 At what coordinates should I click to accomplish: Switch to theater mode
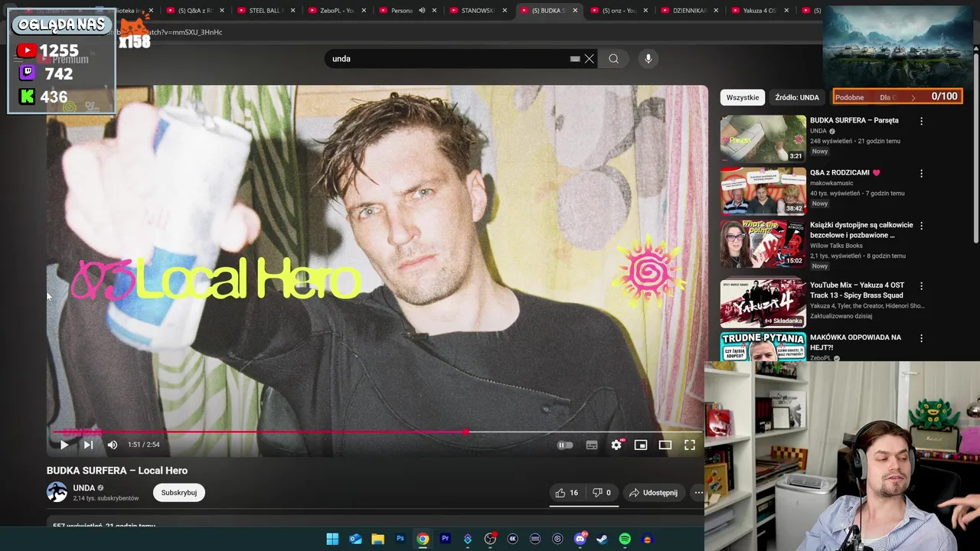pos(665,445)
